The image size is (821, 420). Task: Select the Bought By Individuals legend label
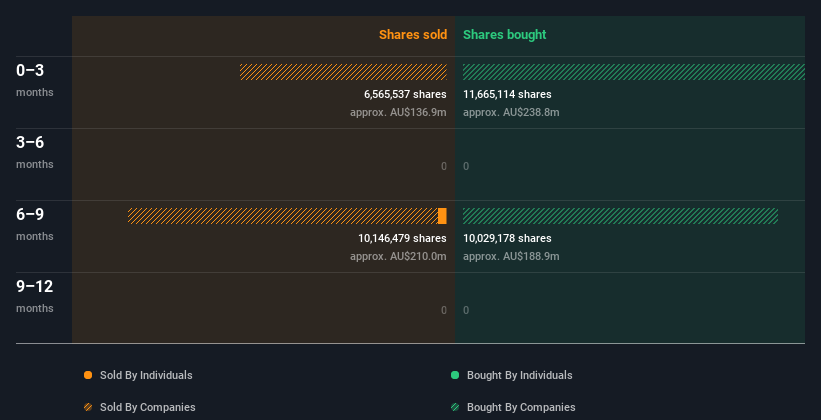(x=519, y=375)
